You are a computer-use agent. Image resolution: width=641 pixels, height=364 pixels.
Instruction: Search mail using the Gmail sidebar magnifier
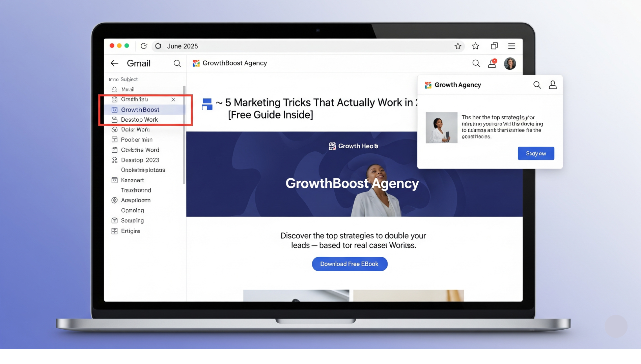[x=177, y=63]
